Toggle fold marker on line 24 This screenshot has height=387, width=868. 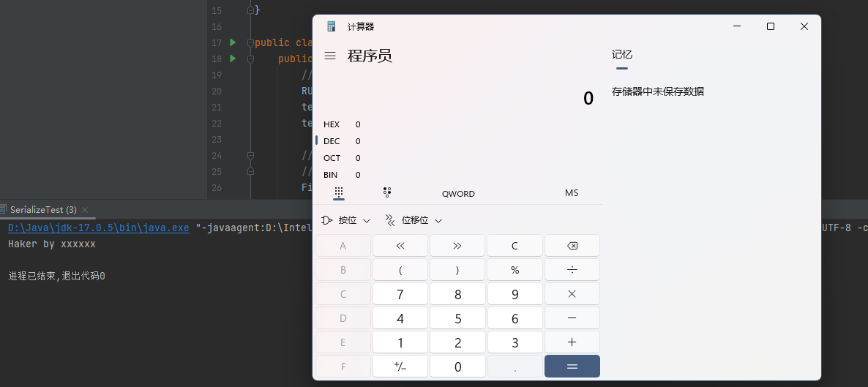click(250, 155)
